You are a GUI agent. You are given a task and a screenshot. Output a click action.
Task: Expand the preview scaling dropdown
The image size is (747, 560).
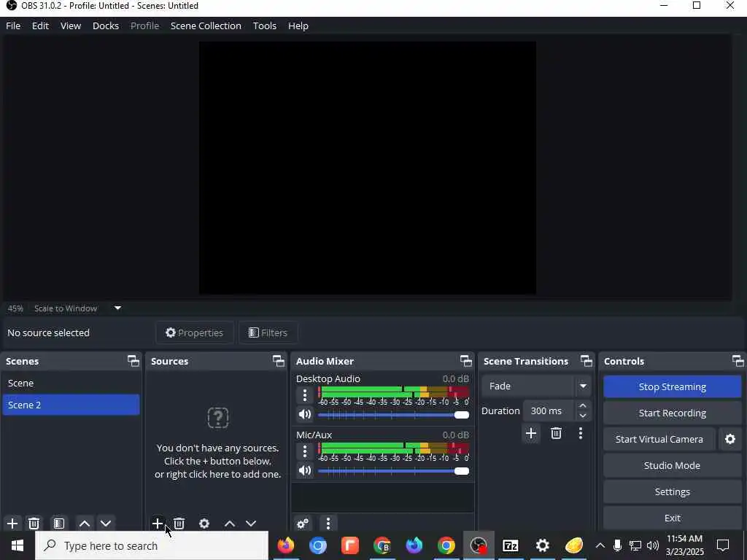pos(117,308)
